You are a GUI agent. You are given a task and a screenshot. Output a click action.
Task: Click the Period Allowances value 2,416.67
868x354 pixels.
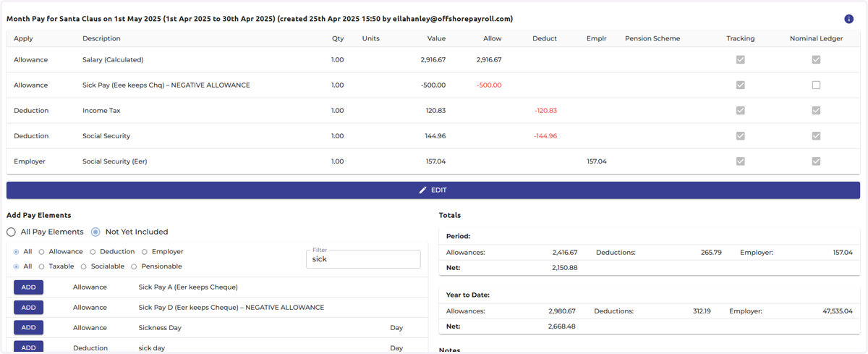[x=564, y=253]
